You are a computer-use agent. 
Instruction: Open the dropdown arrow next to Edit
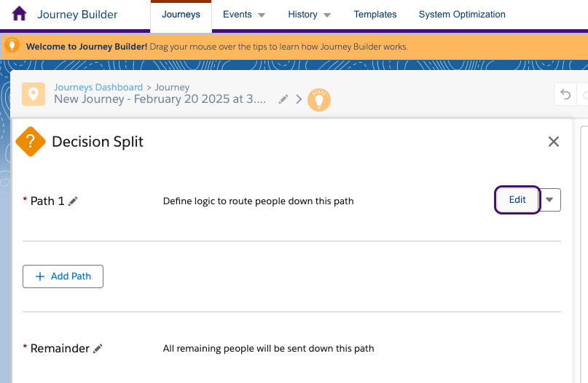point(551,200)
